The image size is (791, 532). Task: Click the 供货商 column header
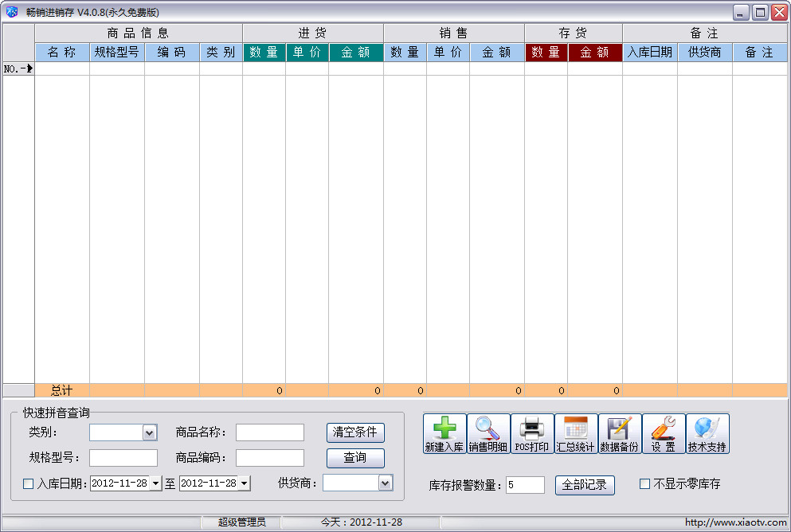pos(705,52)
